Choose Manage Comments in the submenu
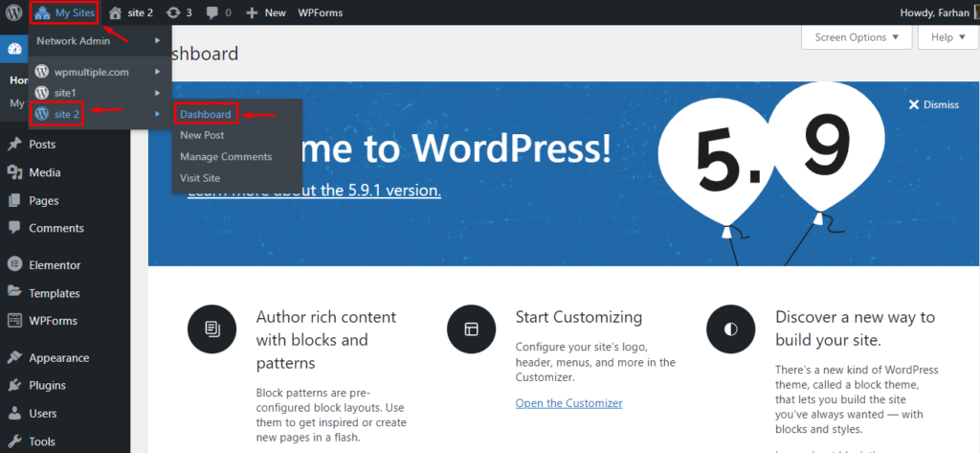980x453 pixels. pos(226,156)
